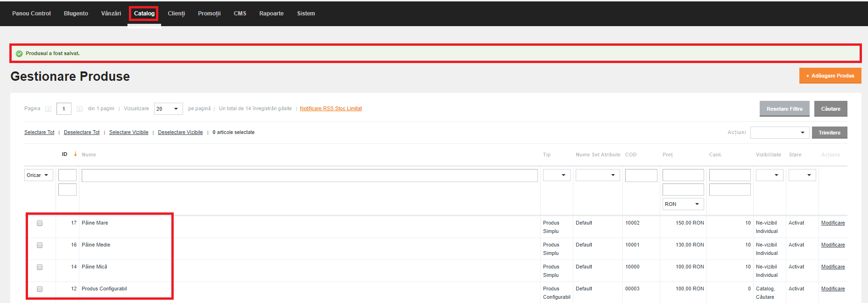Open the Oricare selection filter dropdown
The image size is (868, 303).
[38, 175]
